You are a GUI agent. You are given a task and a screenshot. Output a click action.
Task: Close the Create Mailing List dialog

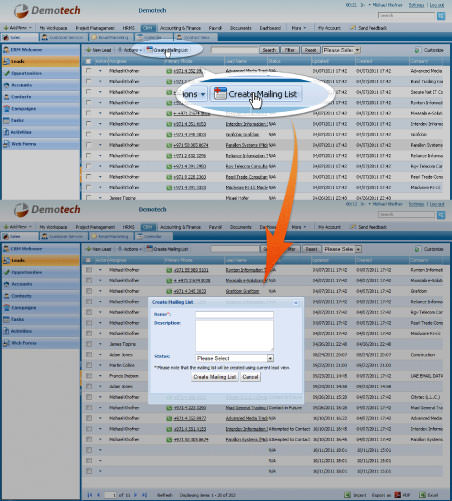[295, 303]
